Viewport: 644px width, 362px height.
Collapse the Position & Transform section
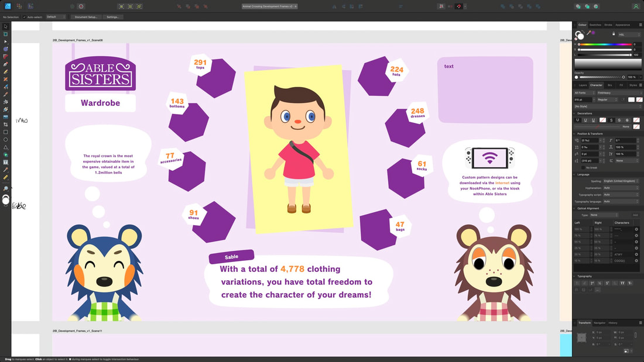coord(576,133)
